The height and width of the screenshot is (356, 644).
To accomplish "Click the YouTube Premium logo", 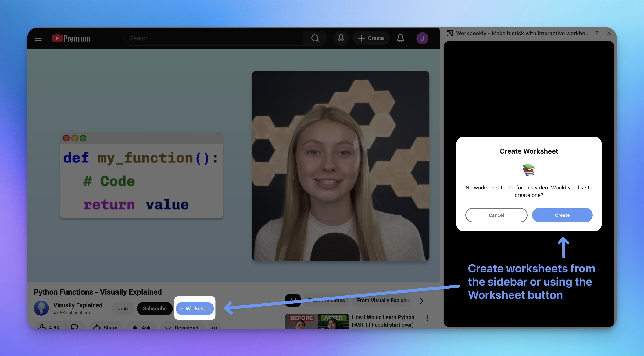I will pos(71,38).
